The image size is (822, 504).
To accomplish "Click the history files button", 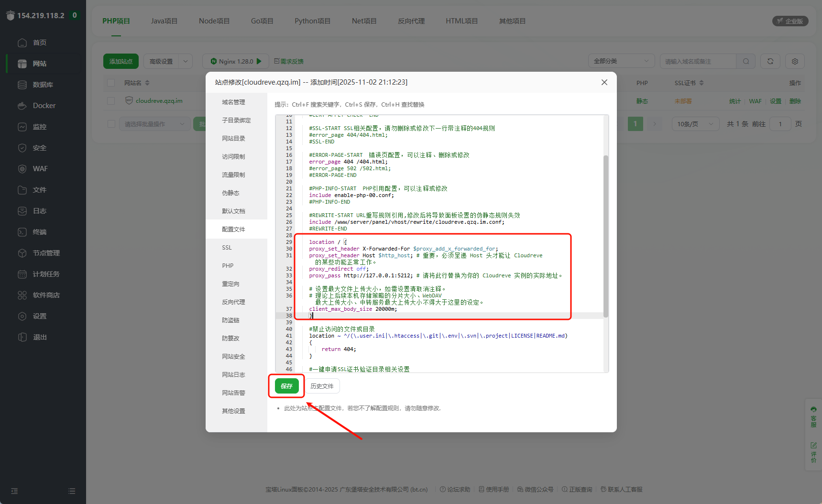I will [322, 386].
